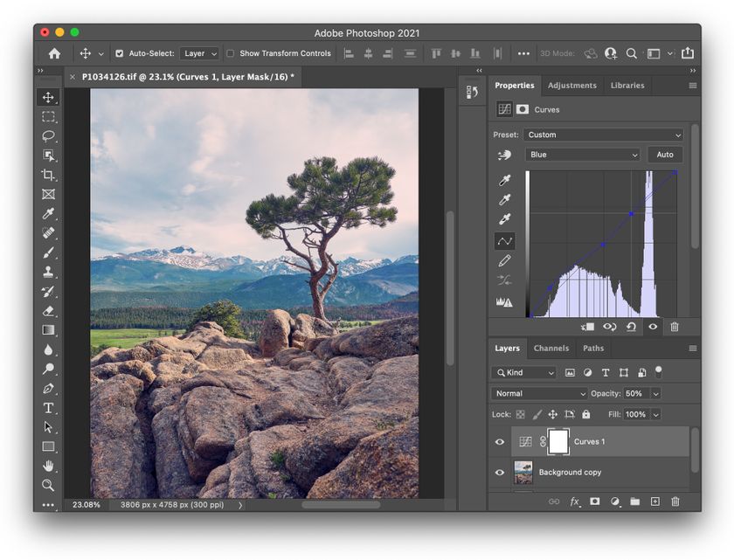Toggle visibility of Curves 1 layer

500,442
